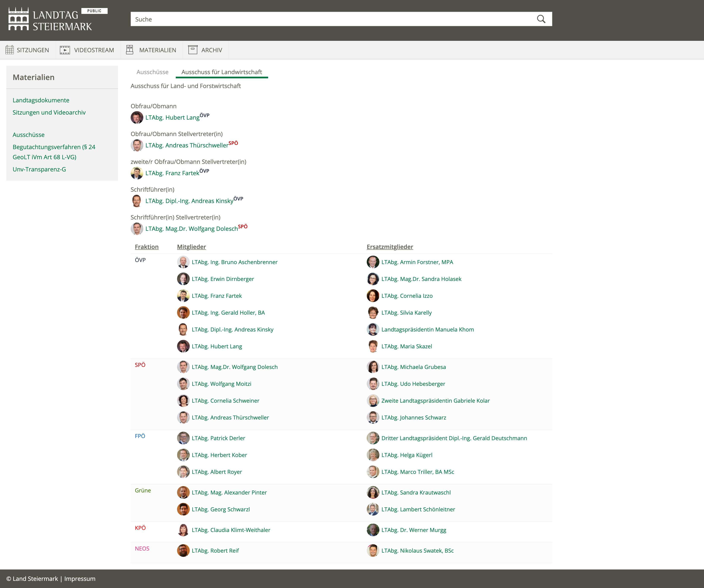Image resolution: width=704 pixels, height=588 pixels.
Task: Click Sandra Holasek's portrait
Action: click(x=373, y=279)
